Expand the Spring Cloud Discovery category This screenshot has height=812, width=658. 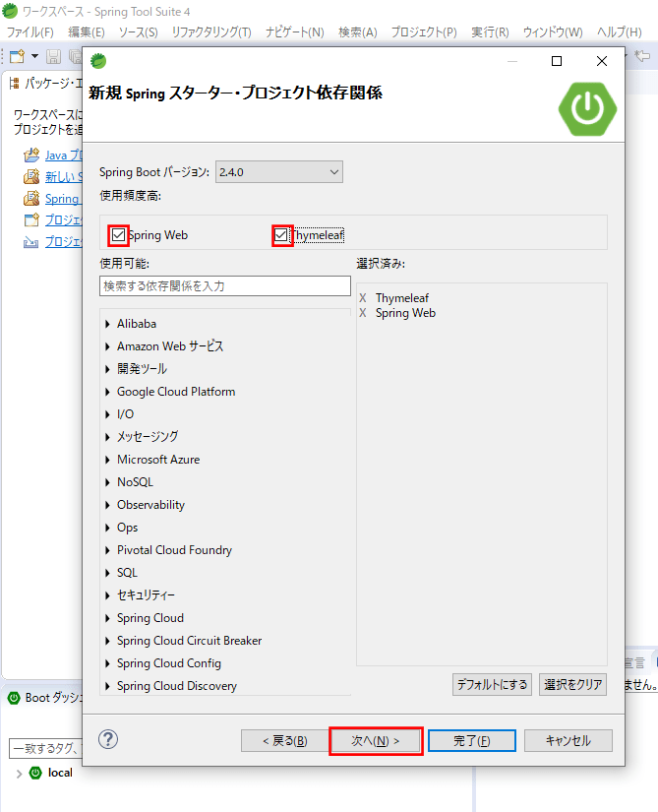[107, 686]
